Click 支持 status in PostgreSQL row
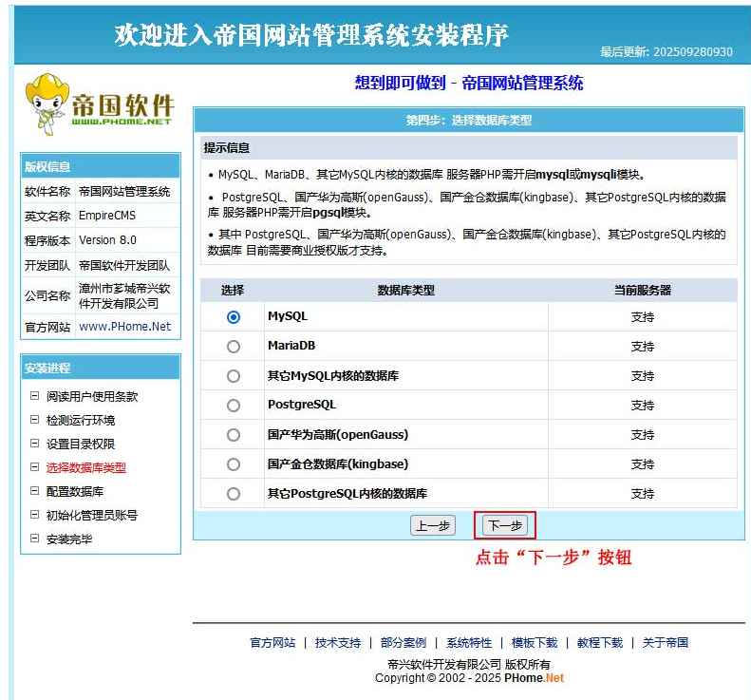Viewport: 751px width, 700px height. [x=642, y=406]
